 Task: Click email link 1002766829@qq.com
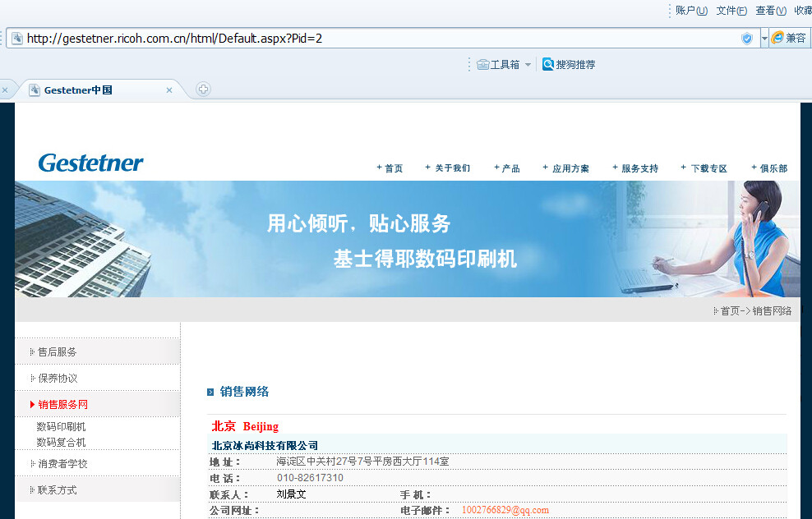pyautogui.click(x=505, y=510)
